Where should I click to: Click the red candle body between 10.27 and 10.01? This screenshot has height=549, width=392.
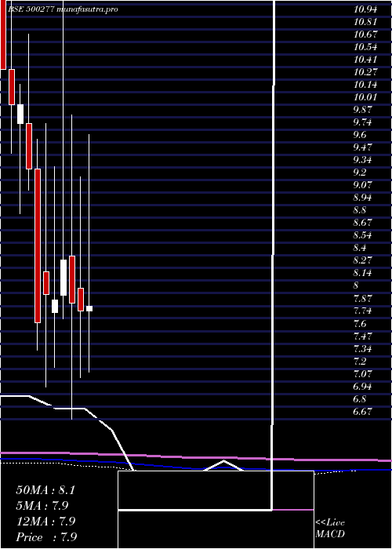tap(12, 87)
